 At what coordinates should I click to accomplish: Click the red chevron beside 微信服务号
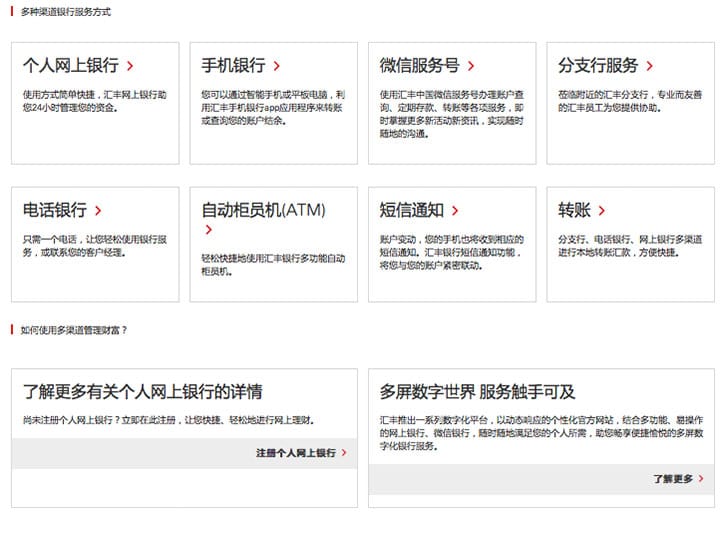click(471, 66)
